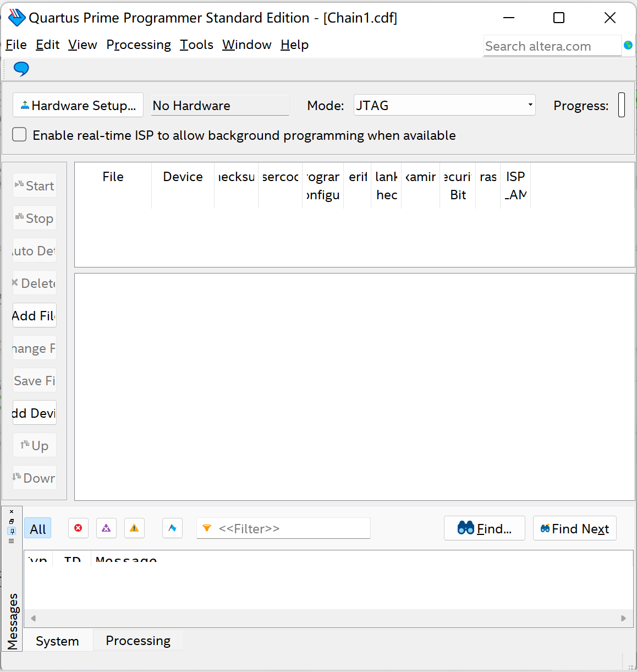
Task: Open the View menu
Action: (x=83, y=45)
